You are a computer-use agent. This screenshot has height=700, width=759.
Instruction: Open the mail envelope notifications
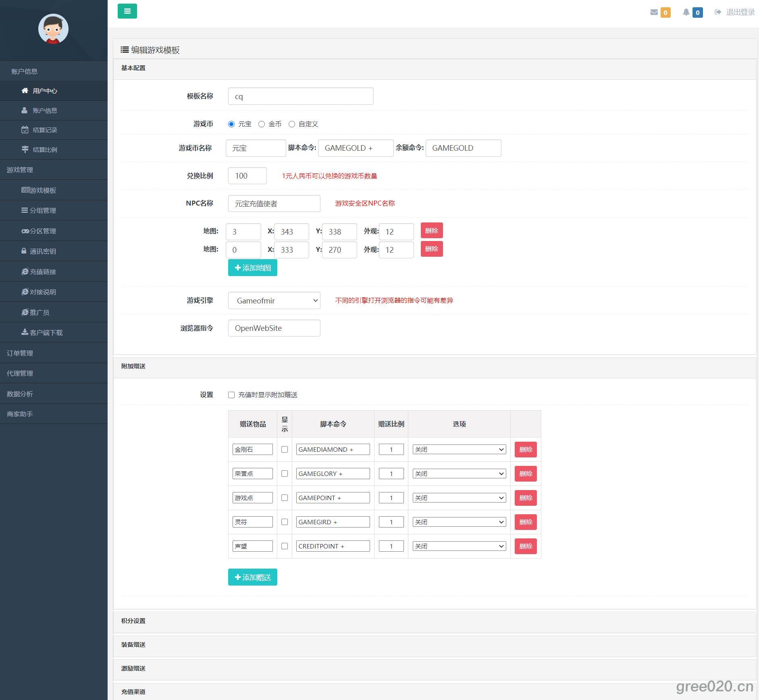click(654, 12)
